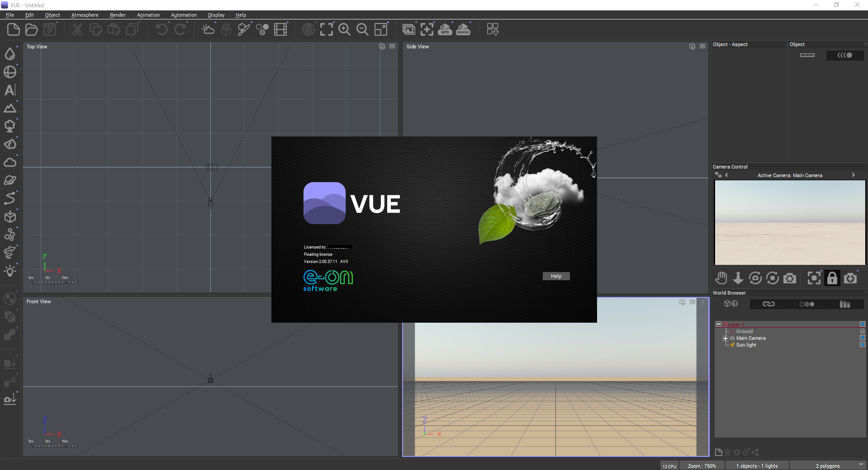Toggle the camera lock icon
This screenshot has width=868, height=470.
point(832,278)
